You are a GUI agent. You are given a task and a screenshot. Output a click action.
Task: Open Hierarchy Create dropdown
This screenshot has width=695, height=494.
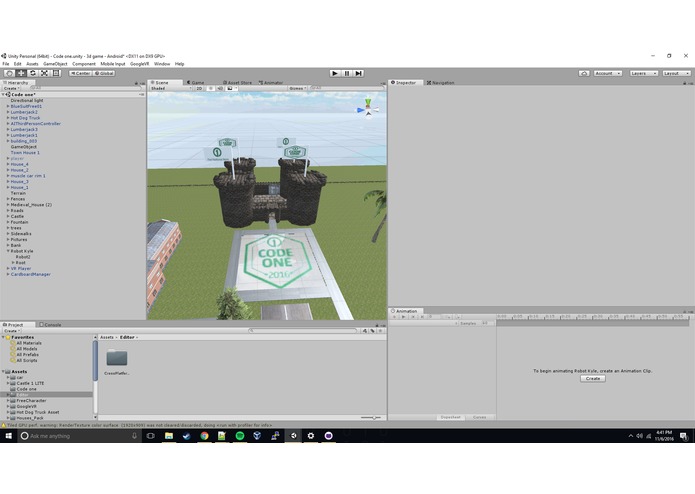(11, 88)
